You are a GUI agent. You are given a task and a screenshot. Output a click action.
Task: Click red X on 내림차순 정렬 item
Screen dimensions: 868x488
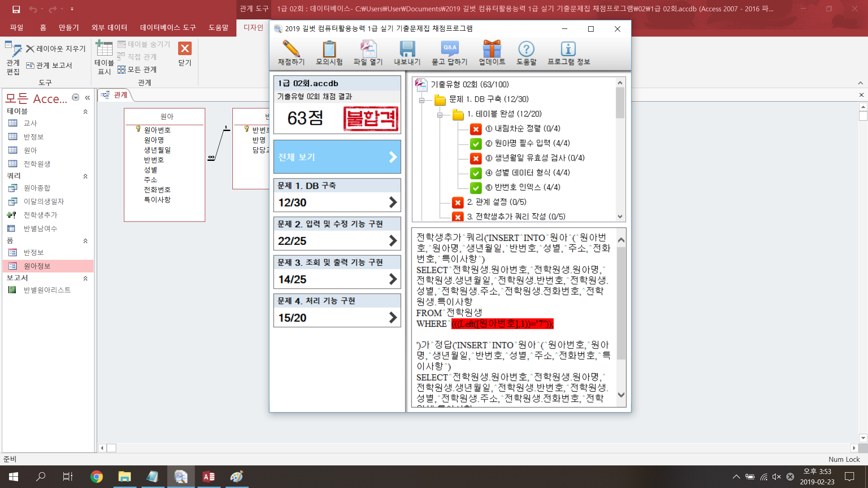[476, 129]
